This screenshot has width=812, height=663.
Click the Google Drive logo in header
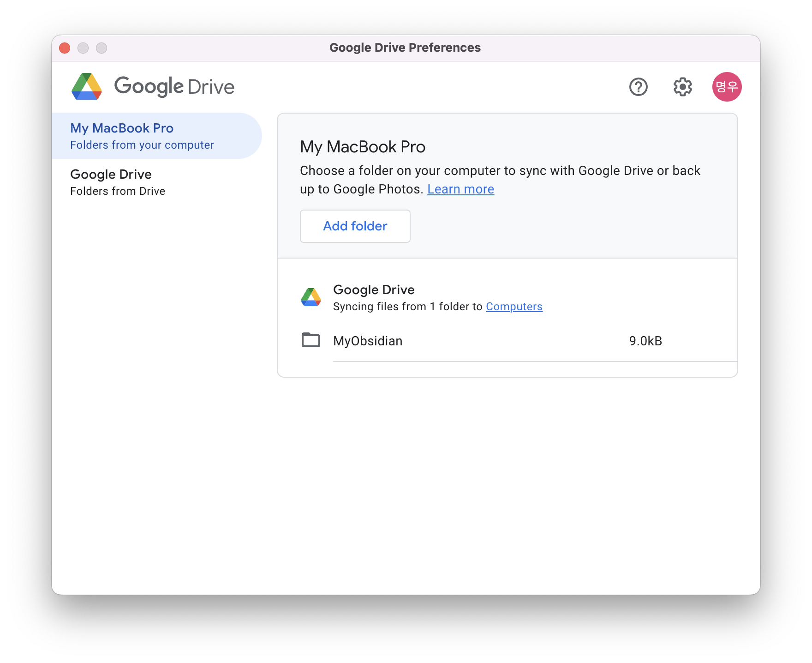click(x=153, y=86)
